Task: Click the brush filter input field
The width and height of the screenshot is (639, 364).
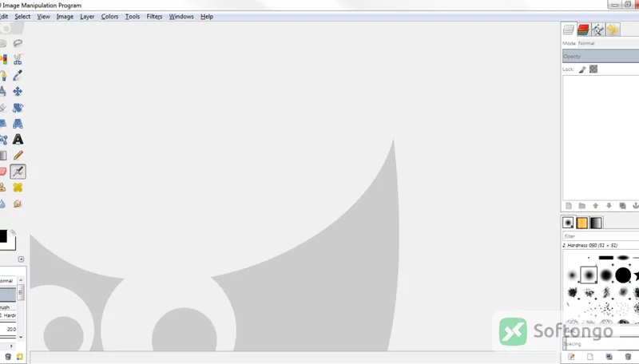Action: pyautogui.click(x=601, y=236)
